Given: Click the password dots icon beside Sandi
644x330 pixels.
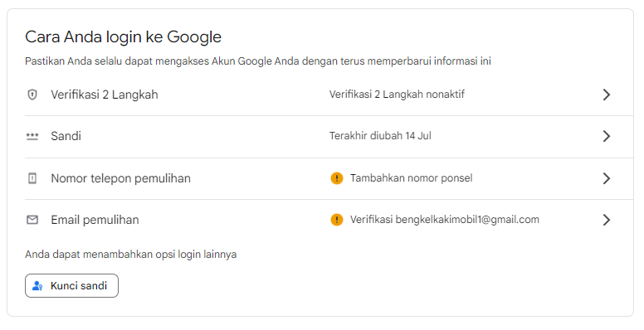Looking at the screenshot, I should tap(32, 136).
